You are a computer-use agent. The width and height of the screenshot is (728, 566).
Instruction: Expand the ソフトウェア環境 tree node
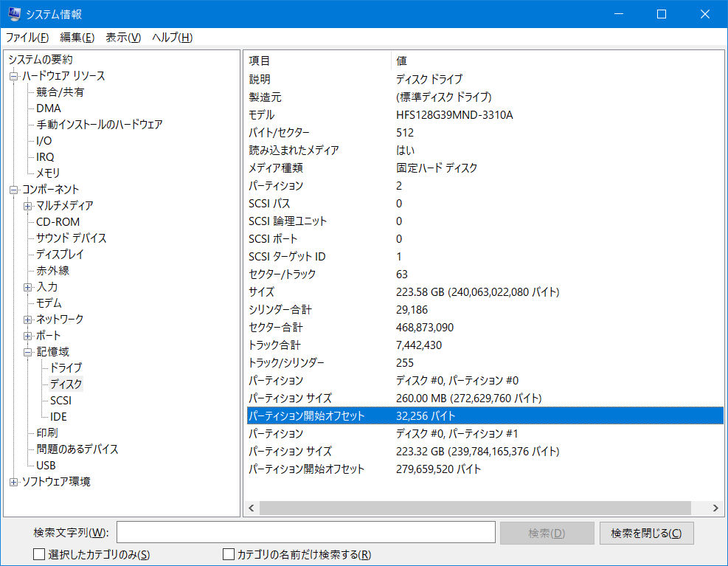click(13, 482)
